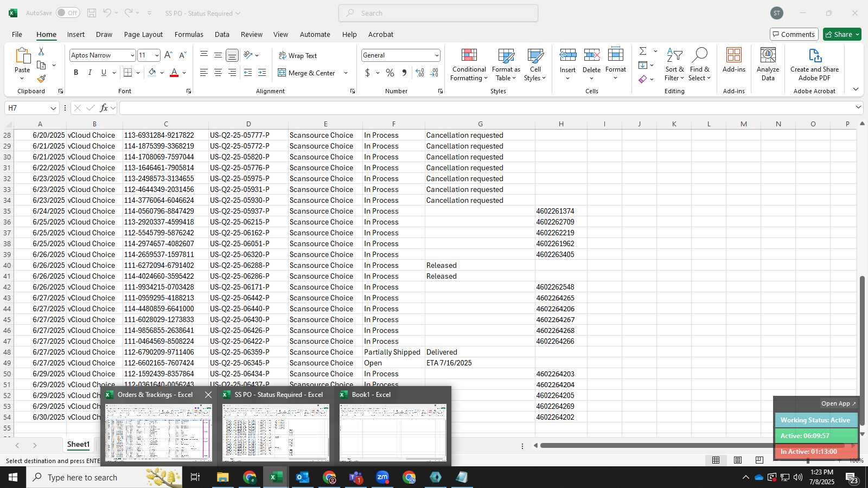The height and width of the screenshot is (488, 868).
Task: Apply middle align to cells
Action: click(218, 55)
